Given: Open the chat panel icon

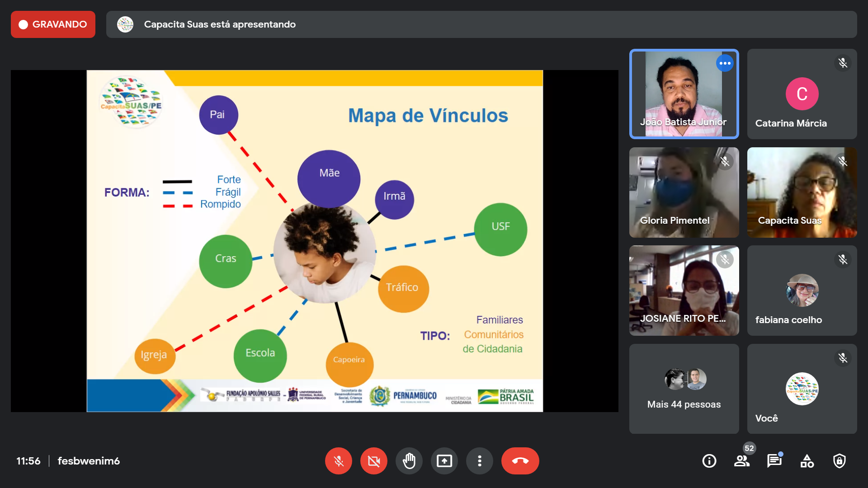Looking at the screenshot, I should [774, 461].
